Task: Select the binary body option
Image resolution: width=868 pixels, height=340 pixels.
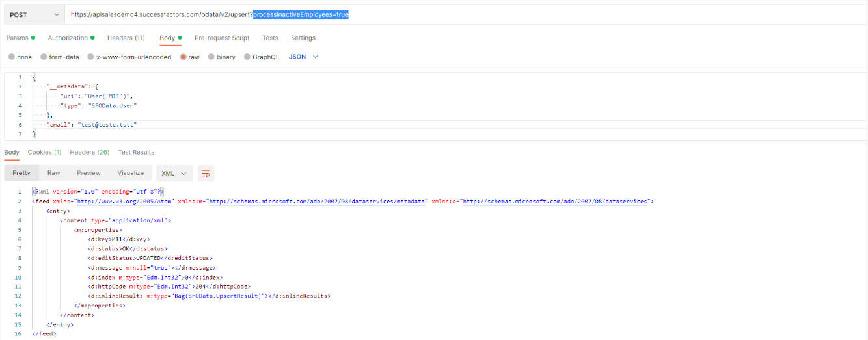Action: point(222,57)
